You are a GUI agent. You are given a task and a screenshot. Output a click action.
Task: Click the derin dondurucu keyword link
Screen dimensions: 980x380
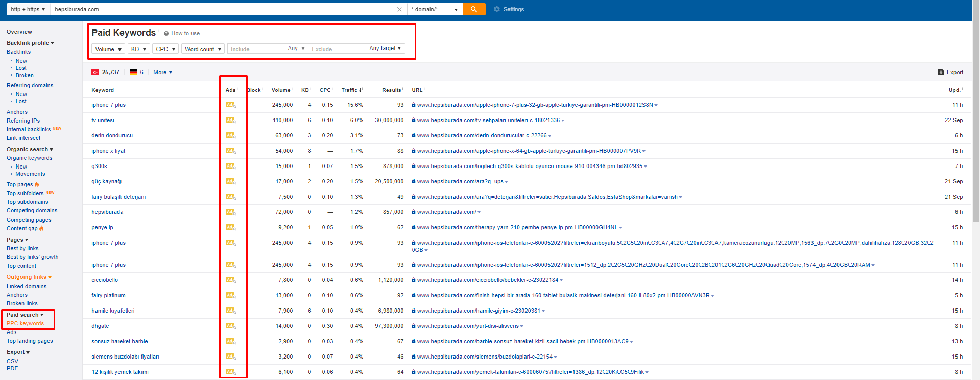(112, 135)
